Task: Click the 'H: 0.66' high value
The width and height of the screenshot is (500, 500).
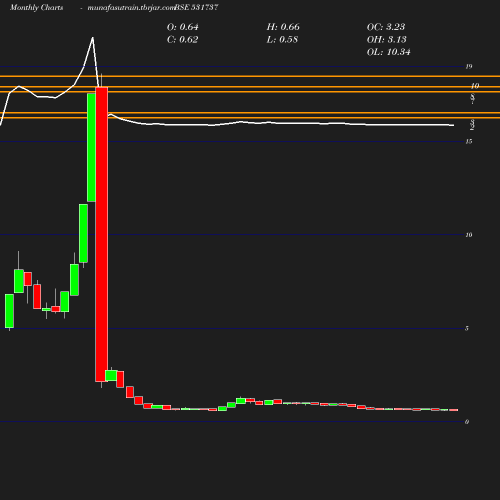Action: click(x=283, y=27)
